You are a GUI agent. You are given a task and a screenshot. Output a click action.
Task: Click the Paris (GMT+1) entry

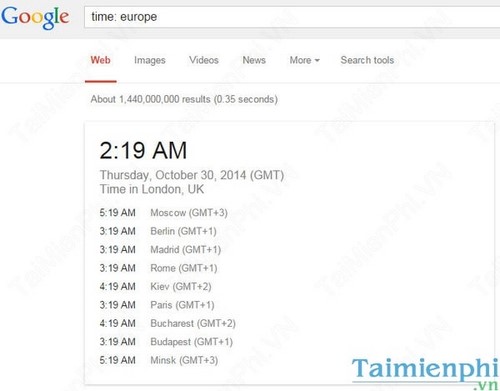(x=182, y=305)
